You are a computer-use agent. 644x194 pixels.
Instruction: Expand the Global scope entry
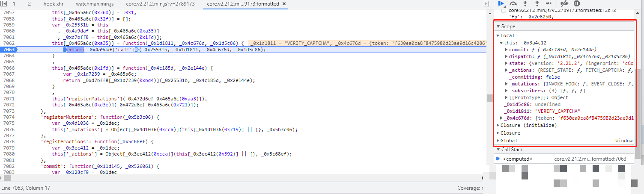point(498,141)
